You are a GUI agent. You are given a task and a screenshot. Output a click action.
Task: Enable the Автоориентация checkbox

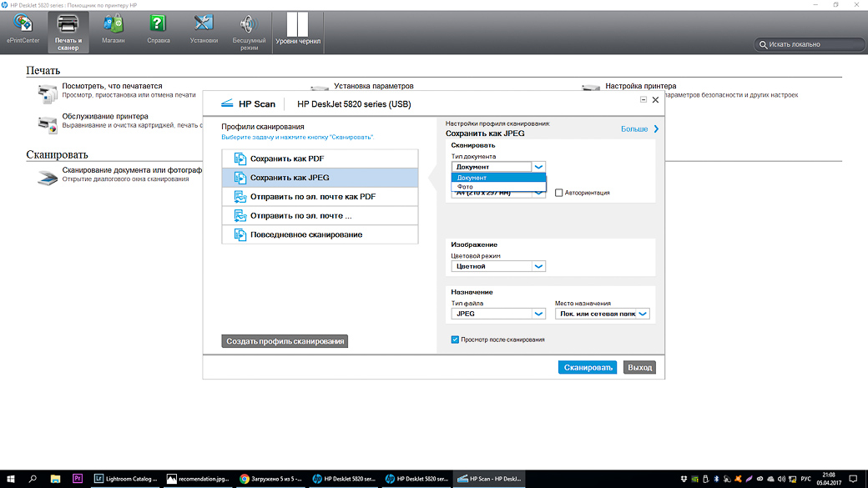click(x=558, y=193)
